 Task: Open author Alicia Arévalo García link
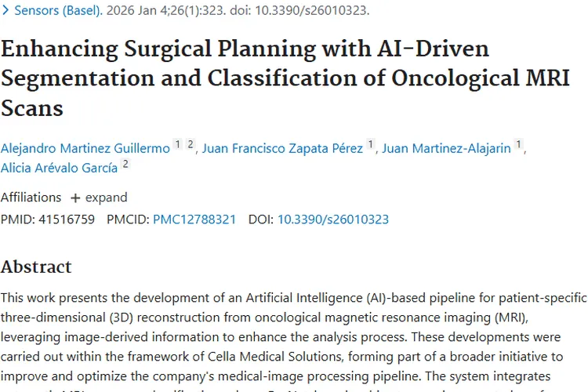(59, 167)
